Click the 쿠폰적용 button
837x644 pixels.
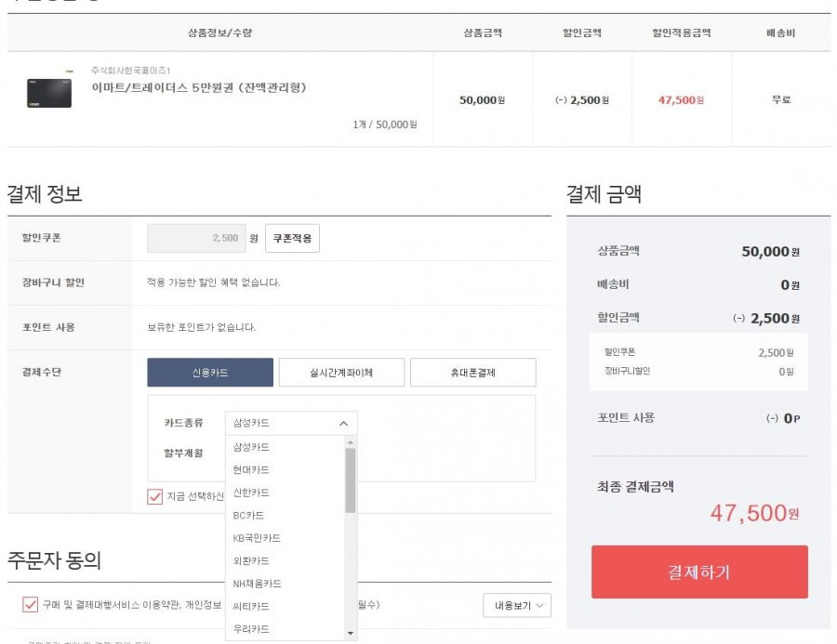pyautogui.click(x=293, y=238)
